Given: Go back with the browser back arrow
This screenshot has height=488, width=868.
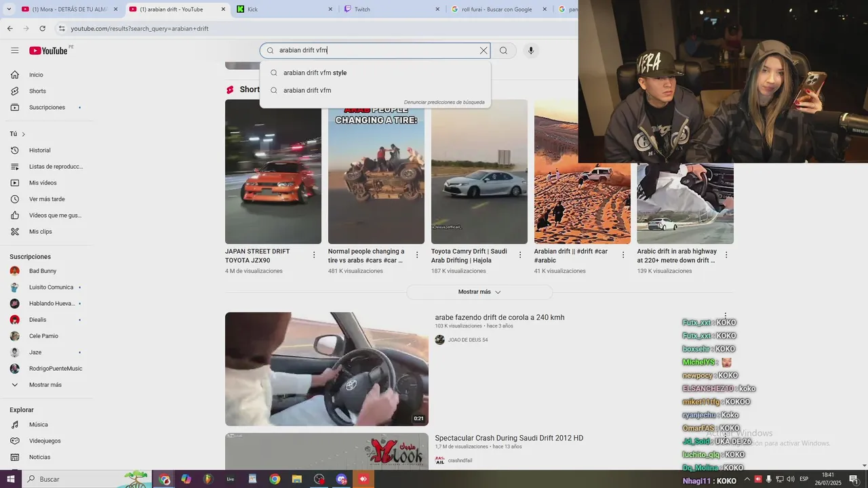Looking at the screenshot, I should click(9, 28).
